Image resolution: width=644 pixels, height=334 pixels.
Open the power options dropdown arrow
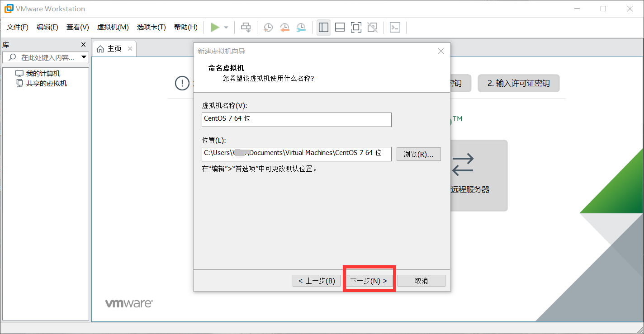coord(226,28)
